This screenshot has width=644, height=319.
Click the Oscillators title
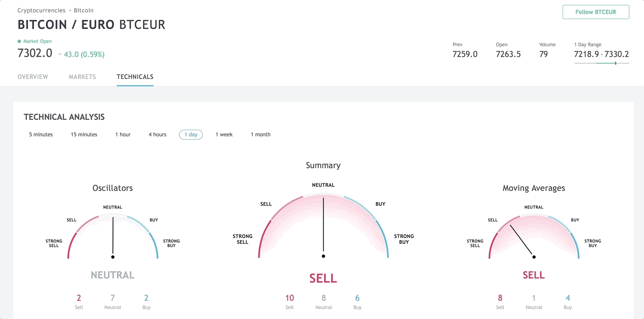pos(112,188)
